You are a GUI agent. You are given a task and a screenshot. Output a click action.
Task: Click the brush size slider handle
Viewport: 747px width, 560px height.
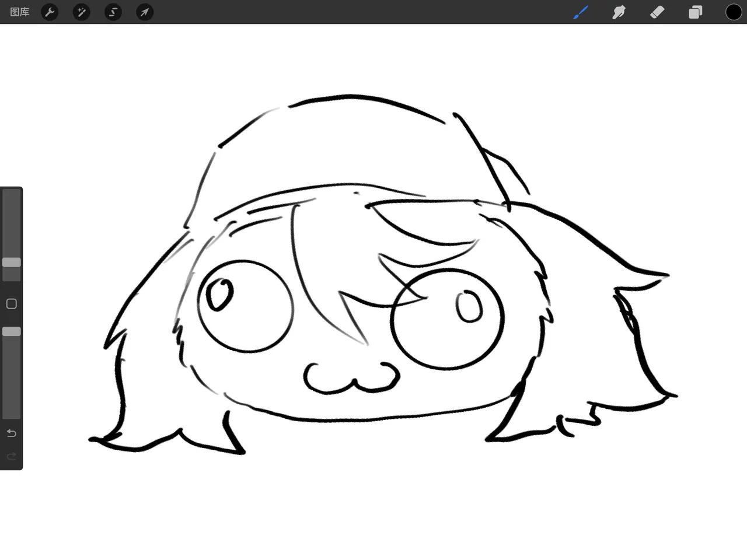coord(12,262)
